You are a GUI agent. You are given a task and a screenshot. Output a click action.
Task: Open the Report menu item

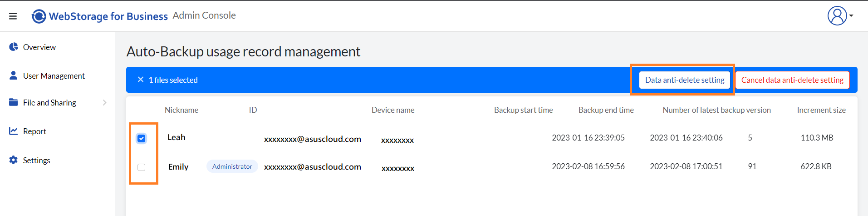point(35,131)
